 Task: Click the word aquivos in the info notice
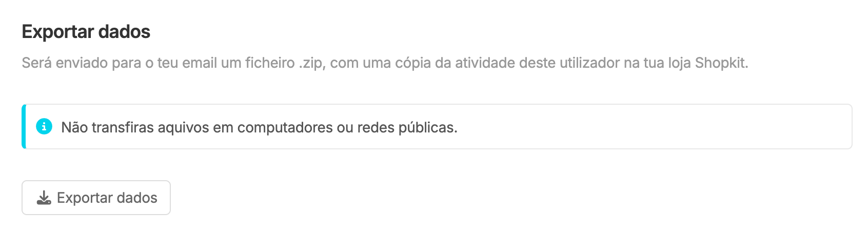(x=183, y=128)
